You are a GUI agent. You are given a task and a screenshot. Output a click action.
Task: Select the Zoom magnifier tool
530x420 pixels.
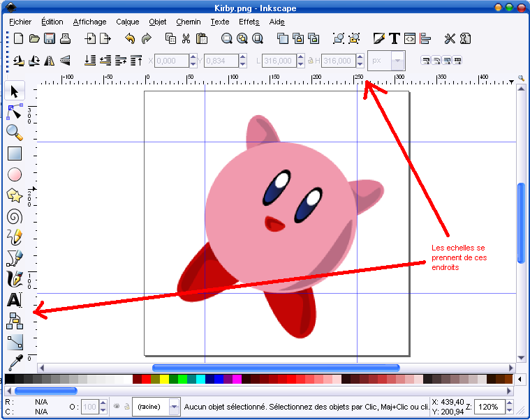(x=15, y=133)
